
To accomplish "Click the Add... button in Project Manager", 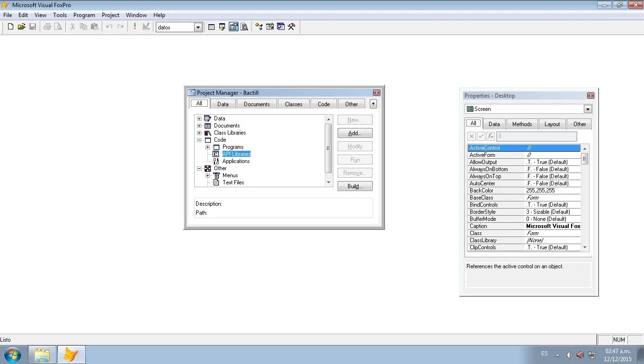I will click(x=355, y=133).
